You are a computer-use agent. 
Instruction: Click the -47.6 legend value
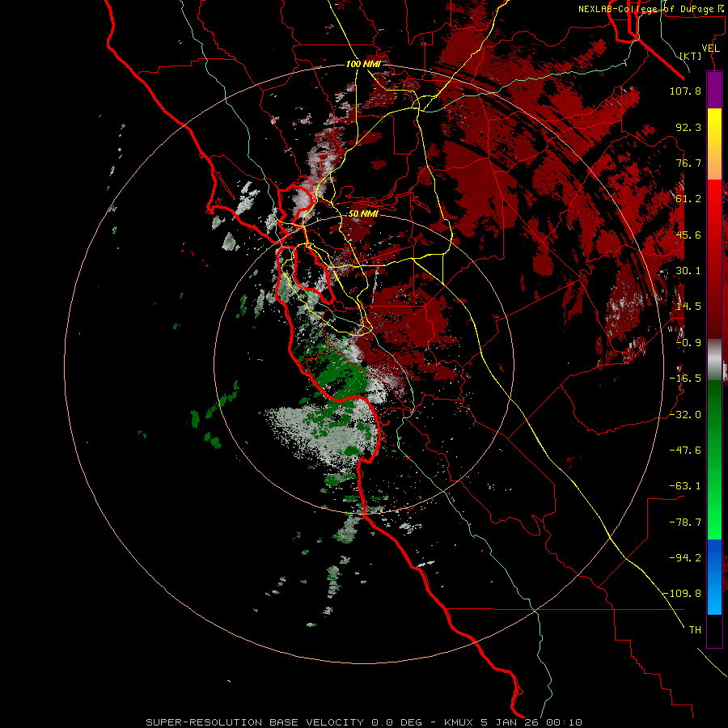pyautogui.click(x=685, y=451)
